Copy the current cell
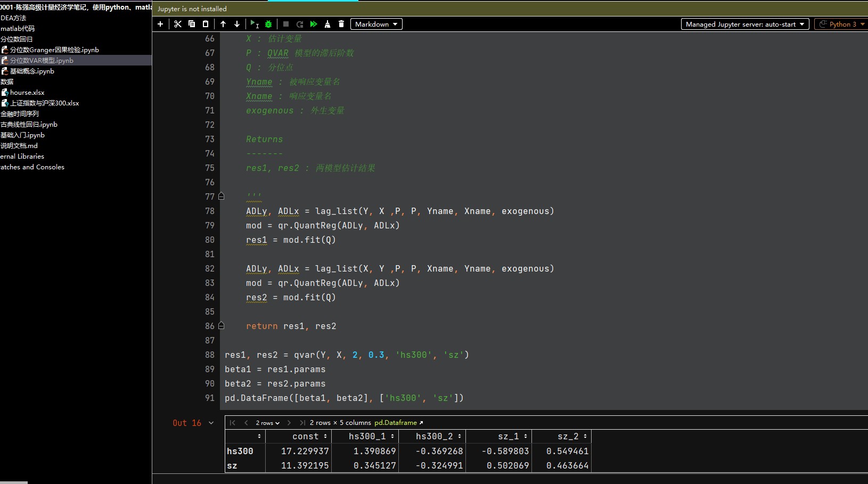Viewport: 868px width, 484px height. (192, 24)
